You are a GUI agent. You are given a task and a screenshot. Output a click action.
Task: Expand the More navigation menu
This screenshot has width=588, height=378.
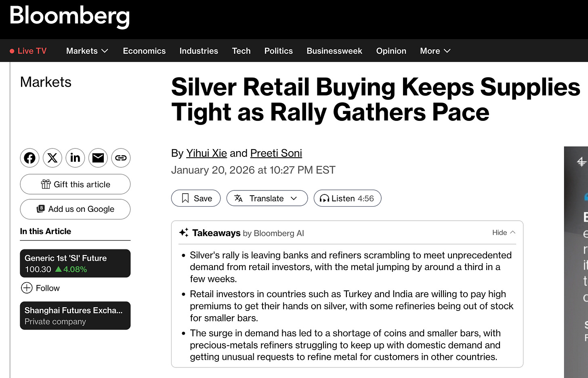[435, 51]
